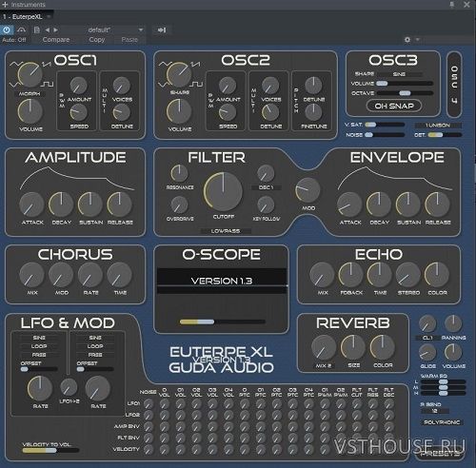Adjust the V. SAT. slider
Image resolution: width=476 pixels, height=468 pixels.
pos(385,125)
